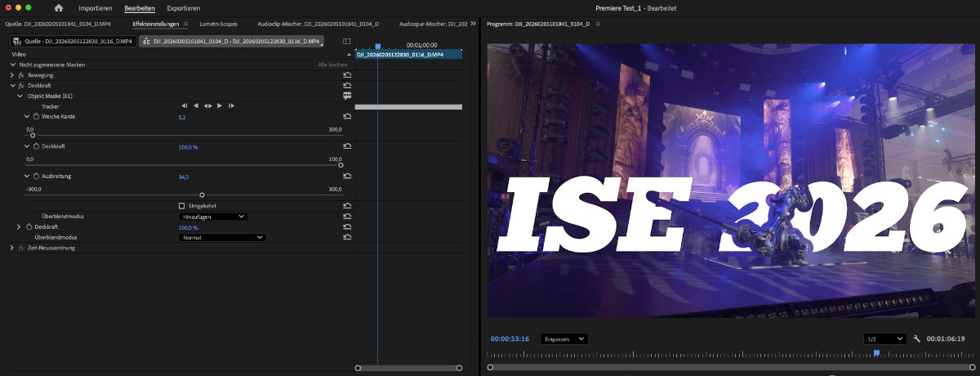Open the Effekteinstellungen panel menu icon
The width and height of the screenshot is (980, 376).
pos(186,24)
